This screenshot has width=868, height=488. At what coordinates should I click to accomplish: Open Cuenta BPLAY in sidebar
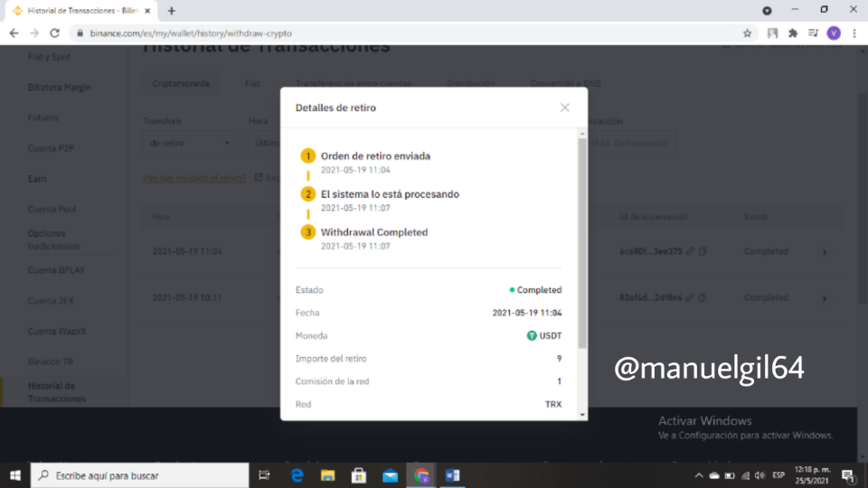pyautogui.click(x=56, y=270)
